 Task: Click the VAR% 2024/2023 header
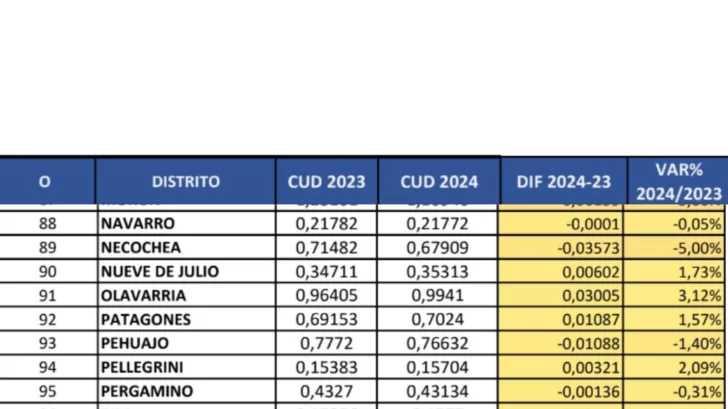[x=677, y=181]
